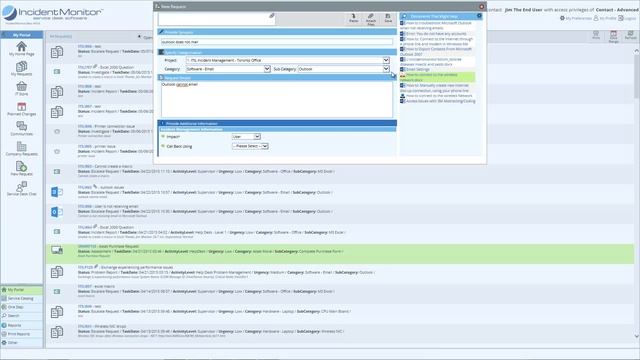Click the request list scrollbar up arrow
This screenshot has height=360, width=640.
636,51
